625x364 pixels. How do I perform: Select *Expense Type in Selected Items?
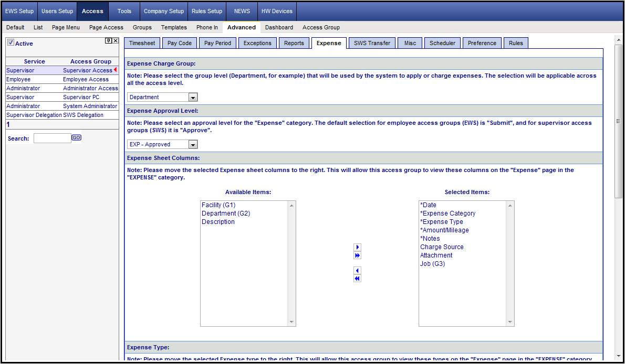(442, 222)
